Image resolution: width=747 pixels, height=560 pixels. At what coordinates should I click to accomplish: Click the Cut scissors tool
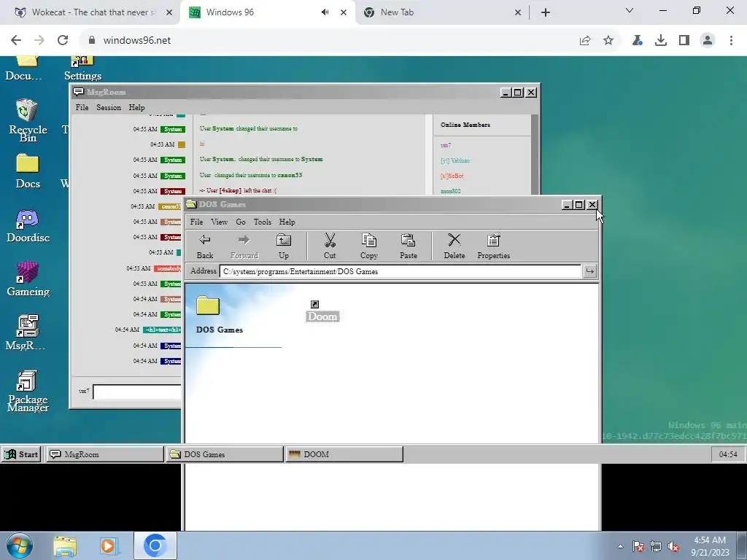(330, 246)
